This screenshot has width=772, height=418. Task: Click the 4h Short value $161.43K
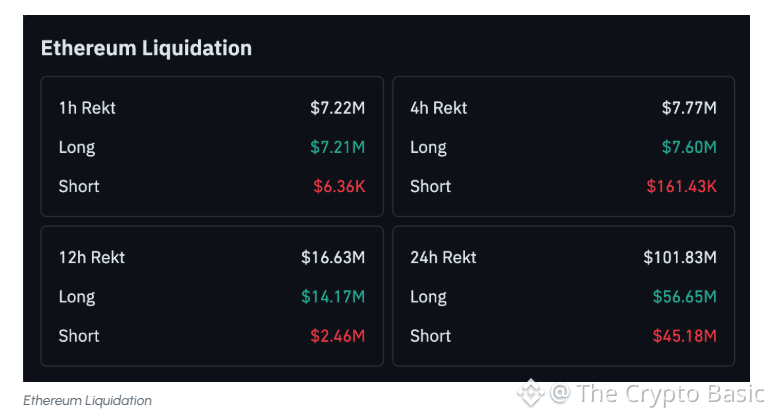(x=684, y=186)
